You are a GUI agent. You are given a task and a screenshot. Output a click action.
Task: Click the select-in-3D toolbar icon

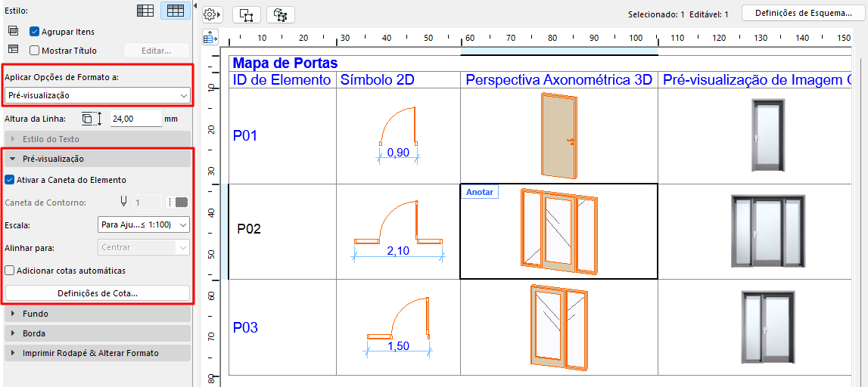pos(281,15)
